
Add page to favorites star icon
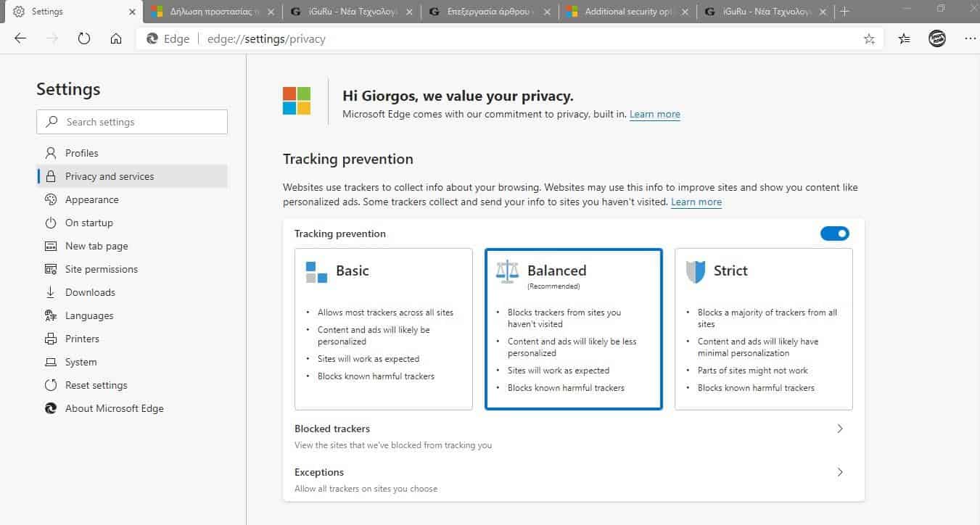coord(869,39)
